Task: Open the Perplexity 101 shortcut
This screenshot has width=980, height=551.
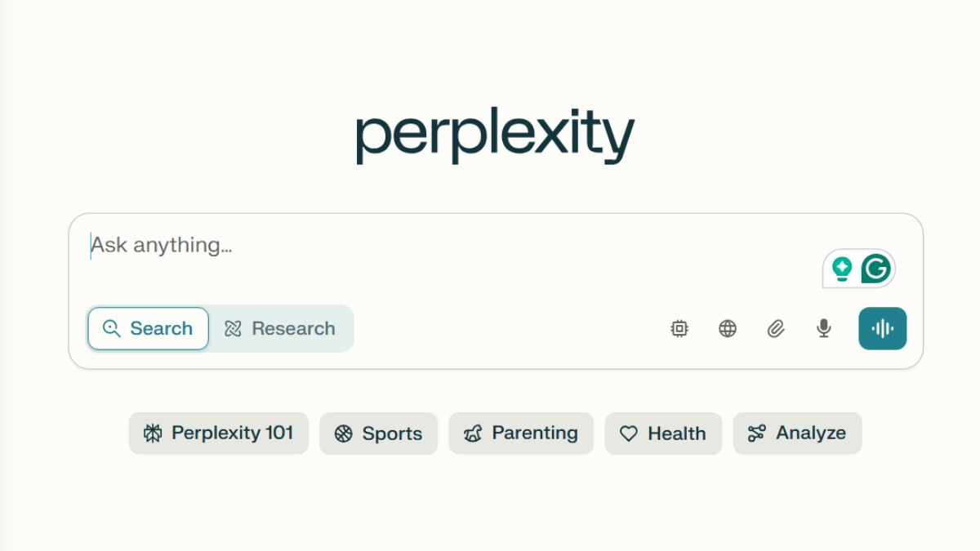Action: pyautogui.click(x=218, y=433)
